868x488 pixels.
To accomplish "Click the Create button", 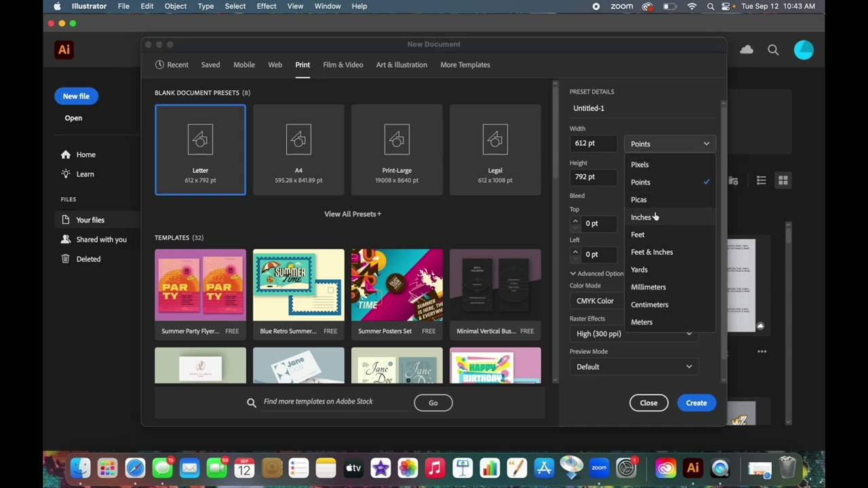I will (696, 403).
